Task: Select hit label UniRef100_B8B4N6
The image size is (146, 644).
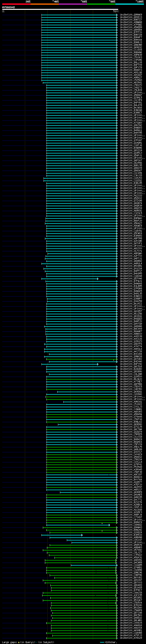Action: [131, 53]
